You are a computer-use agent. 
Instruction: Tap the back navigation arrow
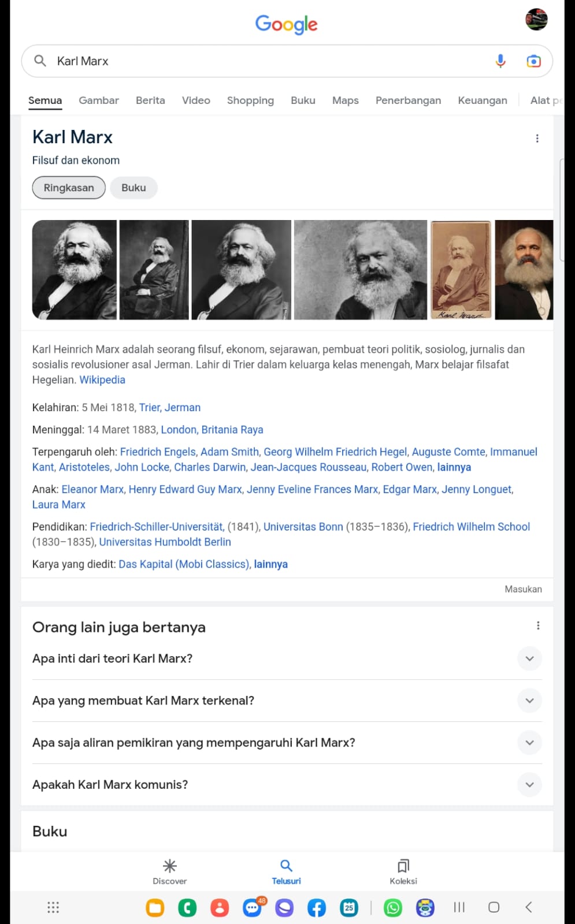[x=528, y=907]
